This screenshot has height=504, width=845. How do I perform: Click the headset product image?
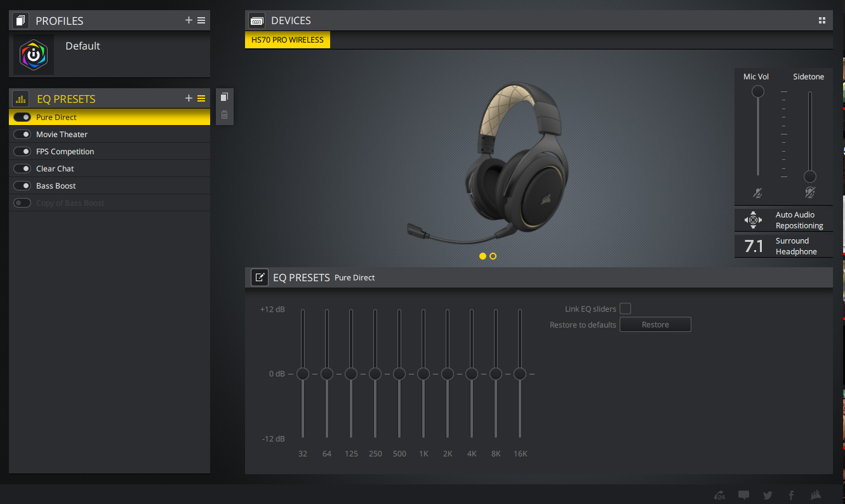click(487, 164)
